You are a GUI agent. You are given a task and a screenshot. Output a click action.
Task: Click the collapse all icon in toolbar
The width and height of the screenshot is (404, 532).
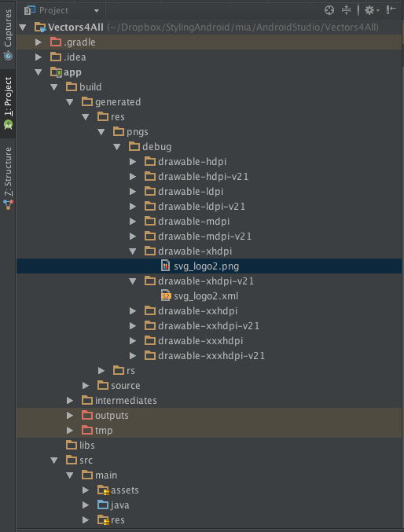pos(346,10)
